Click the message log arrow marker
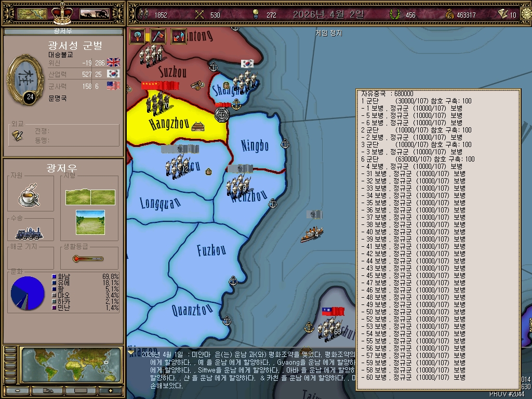This screenshot has height=399, width=532. point(131,353)
